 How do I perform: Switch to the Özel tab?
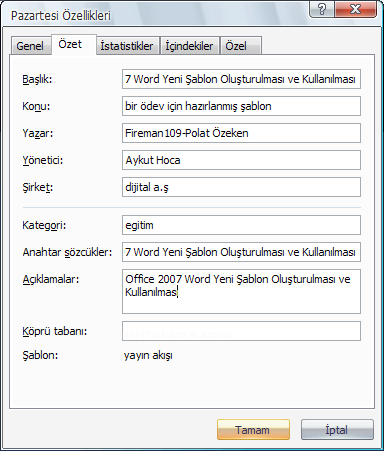tap(241, 46)
